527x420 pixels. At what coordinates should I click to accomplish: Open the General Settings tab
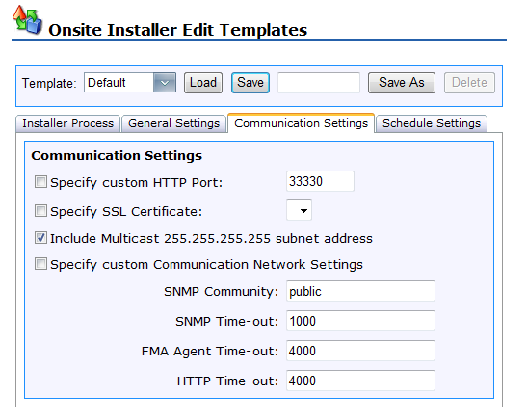coord(173,123)
